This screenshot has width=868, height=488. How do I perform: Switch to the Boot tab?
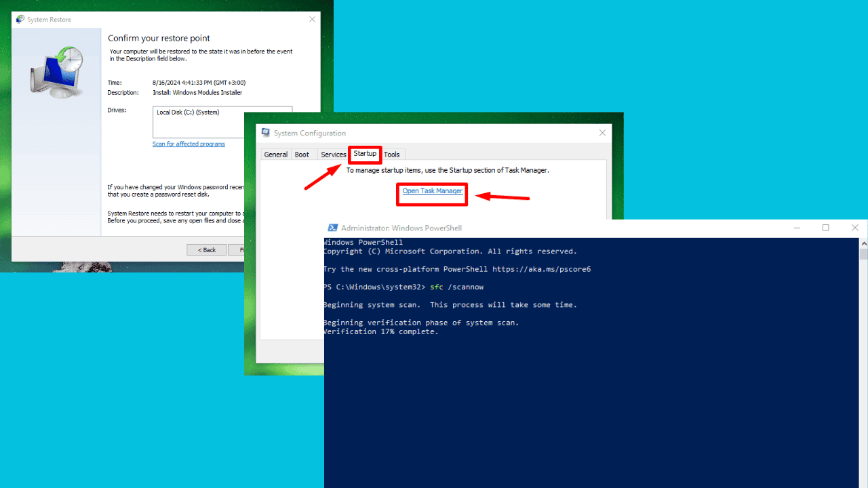302,155
